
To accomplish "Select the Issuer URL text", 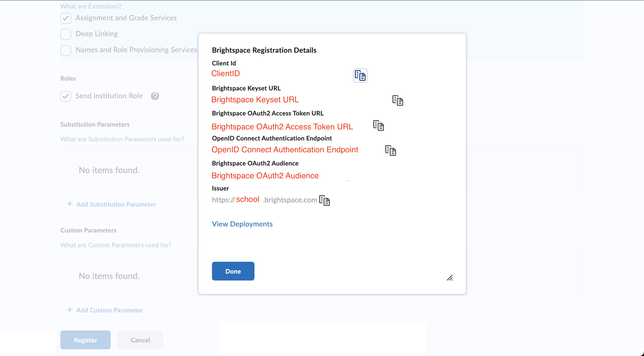I will coord(264,199).
